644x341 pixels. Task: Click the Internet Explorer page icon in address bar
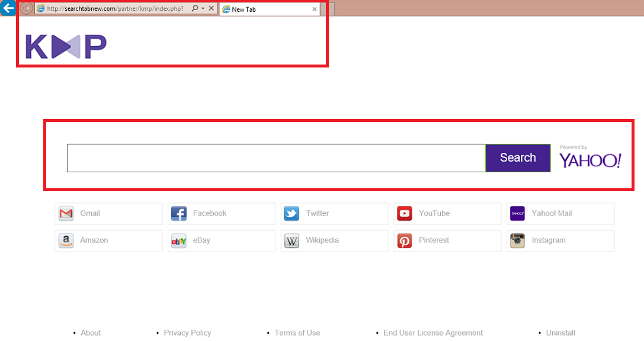tap(41, 8)
